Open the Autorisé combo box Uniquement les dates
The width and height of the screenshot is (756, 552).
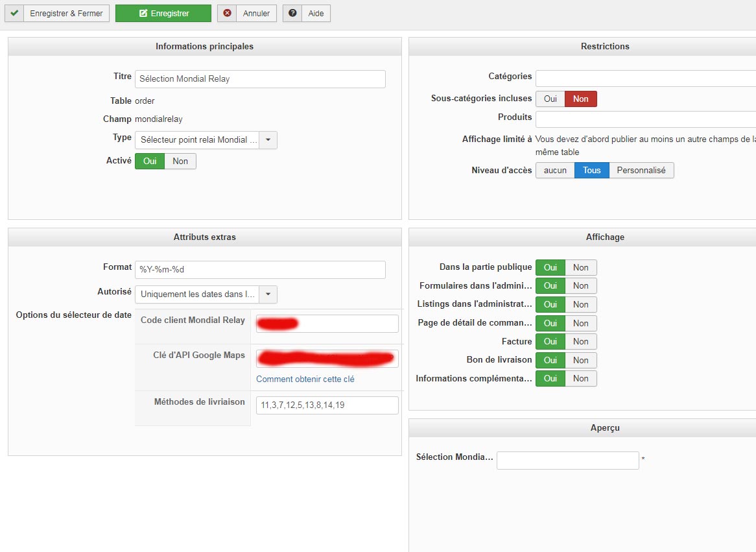point(206,294)
